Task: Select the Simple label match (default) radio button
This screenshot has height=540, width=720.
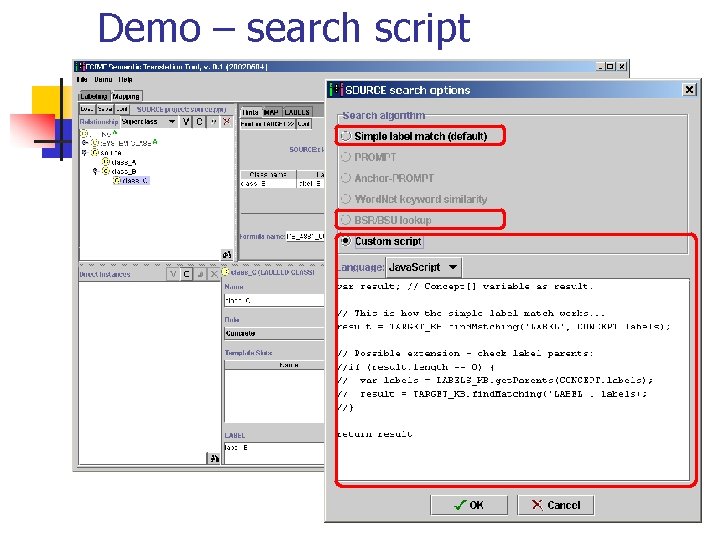Action: pos(346,136)
